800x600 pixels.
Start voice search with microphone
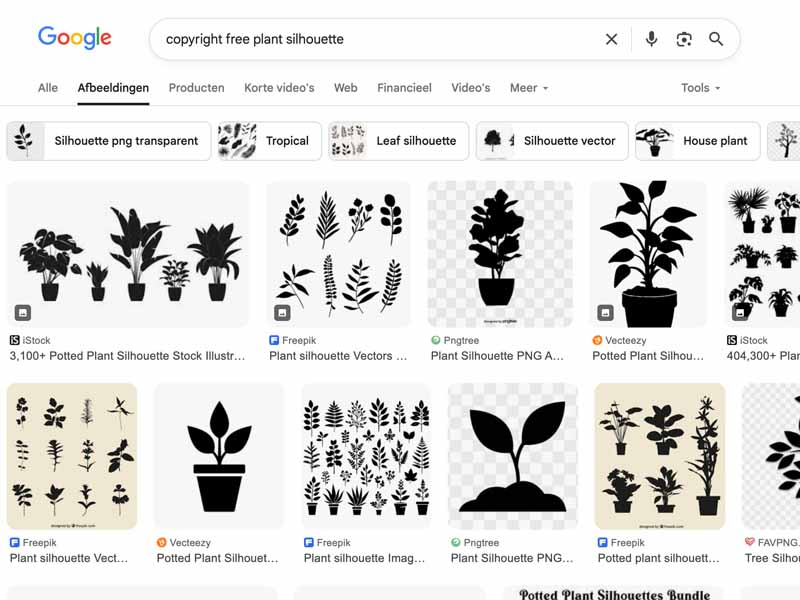point(651,39)
